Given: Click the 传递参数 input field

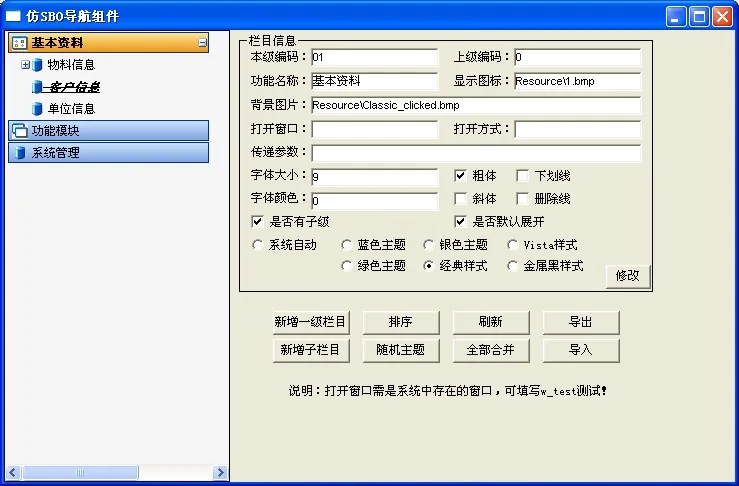Looking at the screenshot, I should (x=476, y=153).
